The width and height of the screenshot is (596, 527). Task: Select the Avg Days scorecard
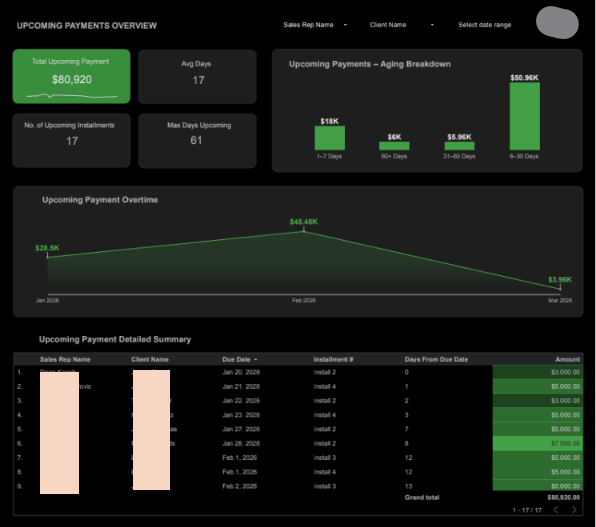pyautogui.click(x=197, y=76)
